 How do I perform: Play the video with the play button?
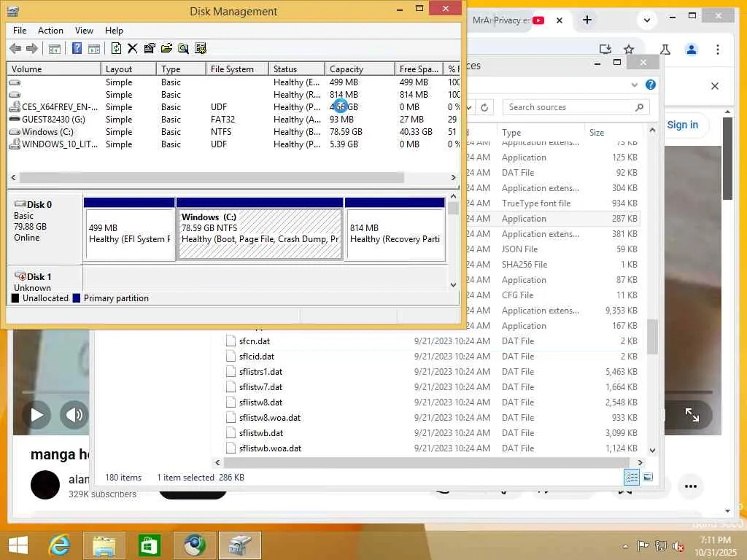[x=36, y=415]
